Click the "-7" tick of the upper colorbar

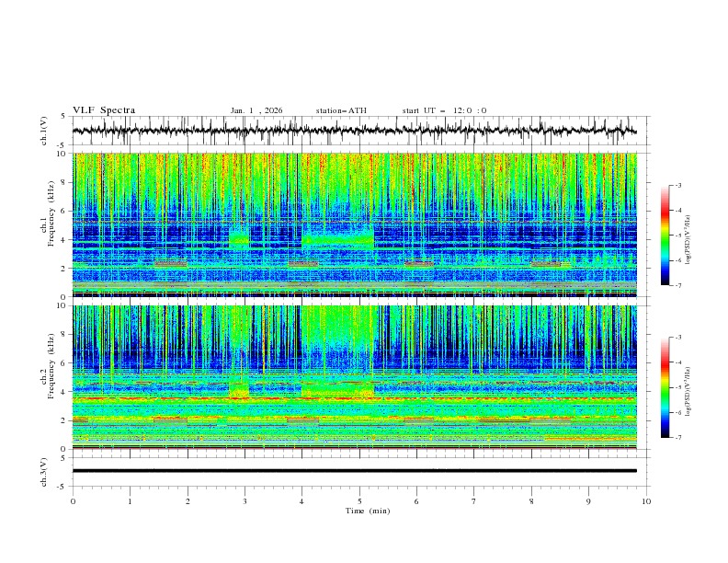click(x=678, y=285)
